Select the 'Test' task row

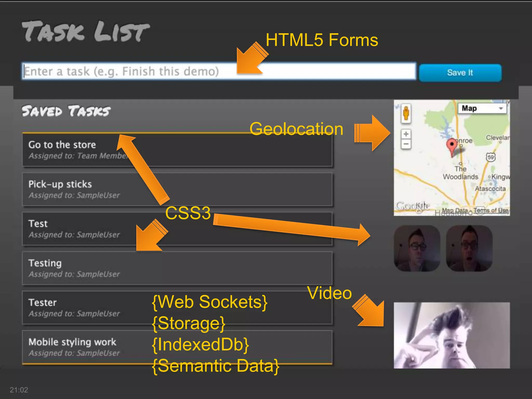[x=177, y=229]
